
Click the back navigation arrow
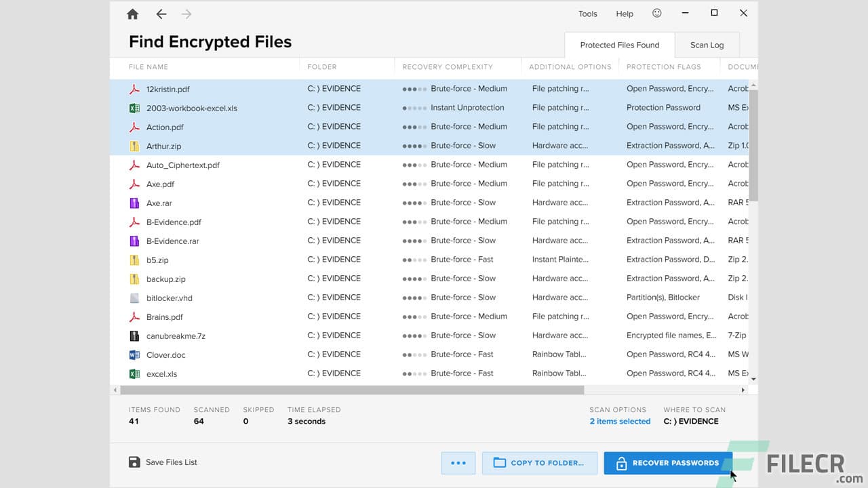(159, 14)
